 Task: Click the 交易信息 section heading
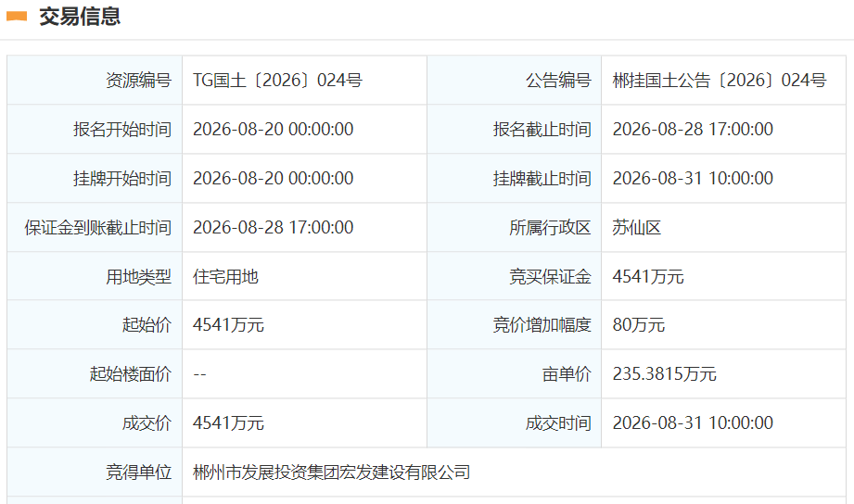click(80, 17)
